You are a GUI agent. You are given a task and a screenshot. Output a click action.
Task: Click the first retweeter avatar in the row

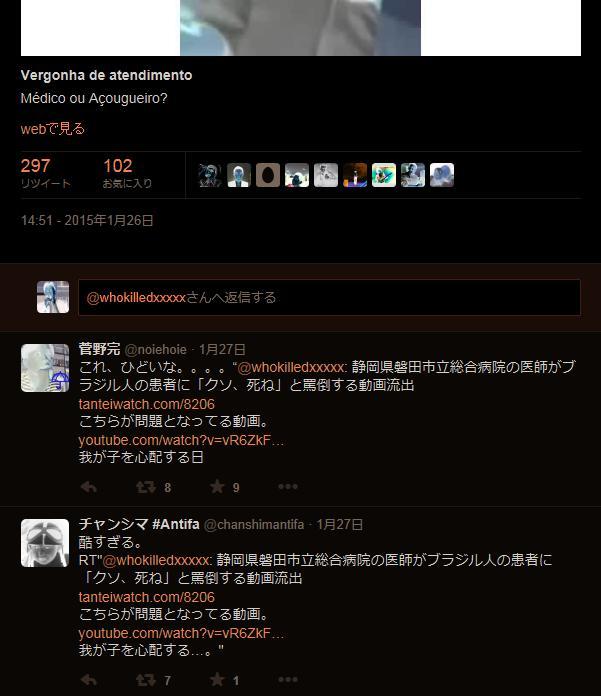pyautogui.click(x=210, y=175)
